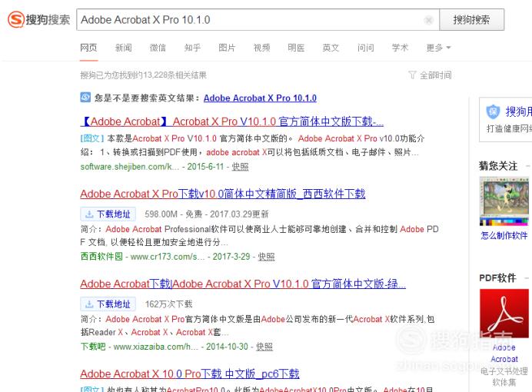Image resolution: width=532 pixels, height=392 pixels.
Task: Click the Sogou logo icon
Action: coord(16,19)
